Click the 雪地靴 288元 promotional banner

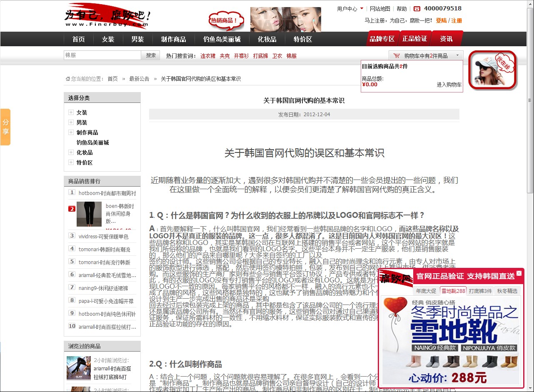[x=451, y=340]
